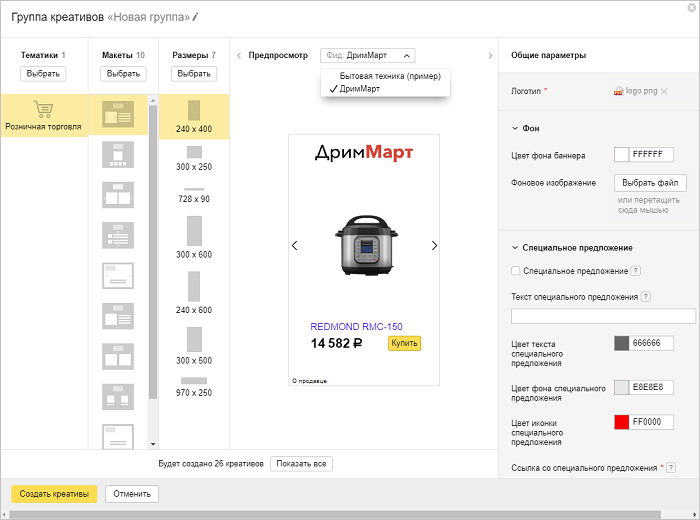Image resolution: width=700 pixels, height=520 pixels.
Task: Click the О продавце text in preview
Action: point(309,381)
